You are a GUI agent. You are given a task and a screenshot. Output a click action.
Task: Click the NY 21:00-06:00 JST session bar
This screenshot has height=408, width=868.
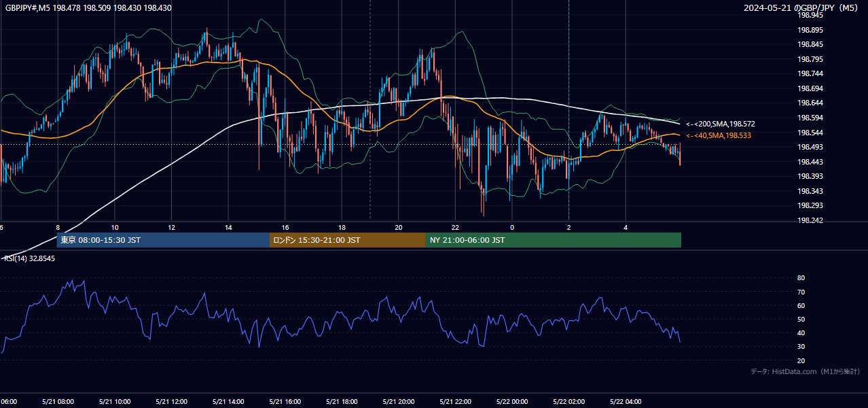(x=554, y=240)
